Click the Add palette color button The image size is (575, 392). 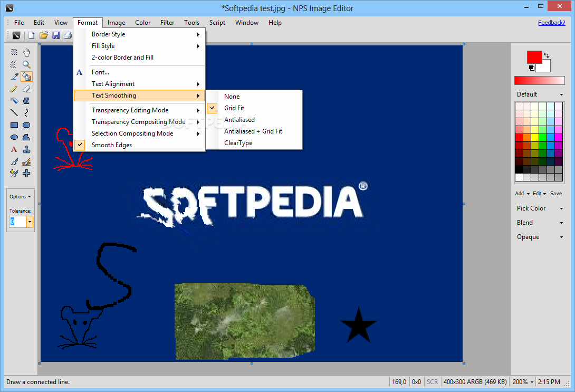tap(522, 193)
